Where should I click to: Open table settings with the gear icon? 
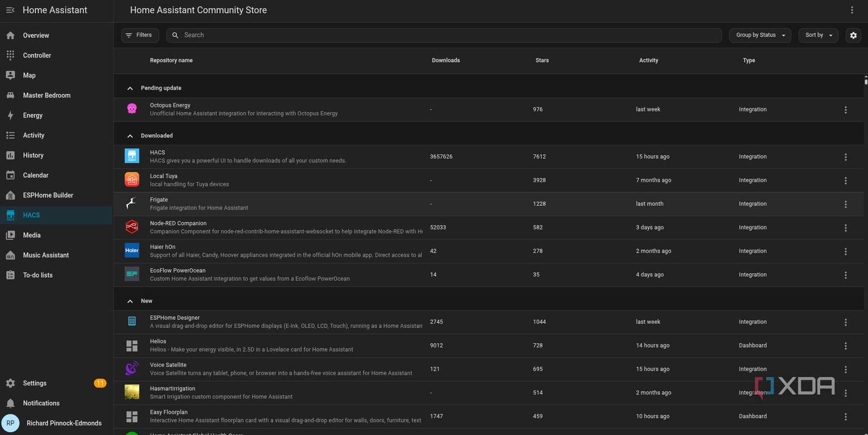[853, 35]
